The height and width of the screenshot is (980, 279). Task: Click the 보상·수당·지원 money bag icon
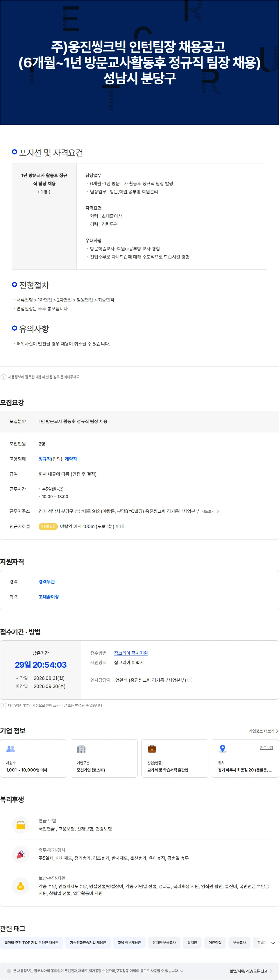pos(21,886)
